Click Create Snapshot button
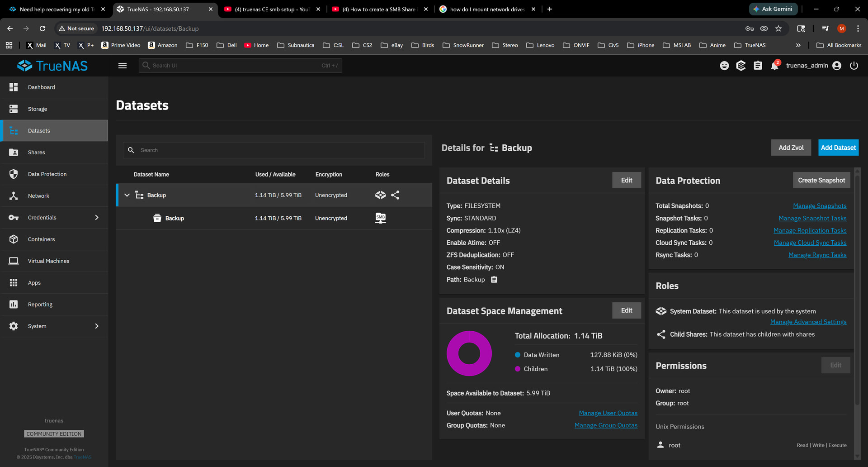 point(821,180)
